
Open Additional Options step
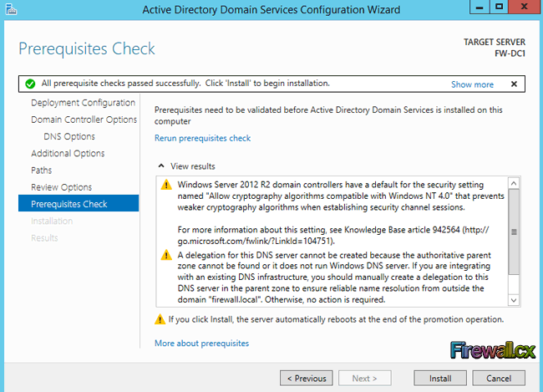(68, 154)
